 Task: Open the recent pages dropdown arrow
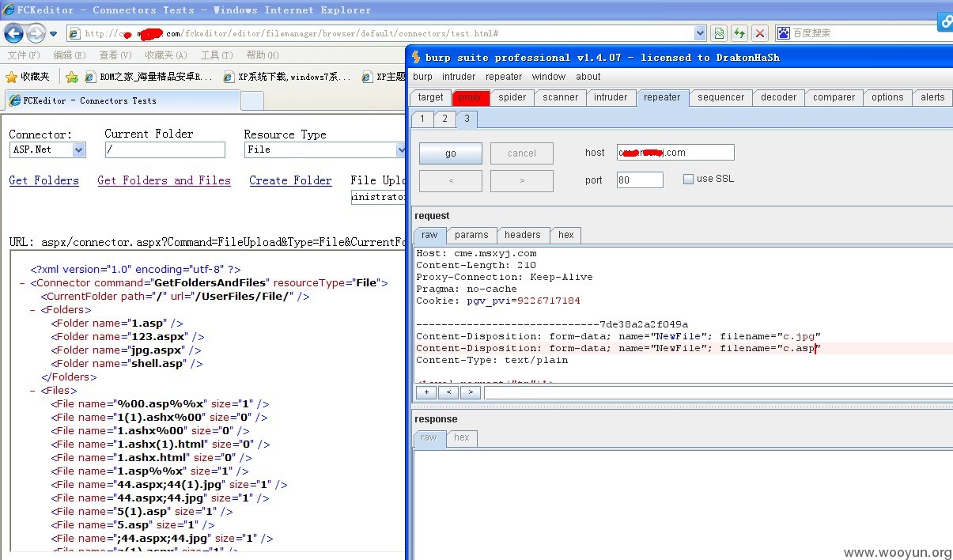click(x=53, y=34)
